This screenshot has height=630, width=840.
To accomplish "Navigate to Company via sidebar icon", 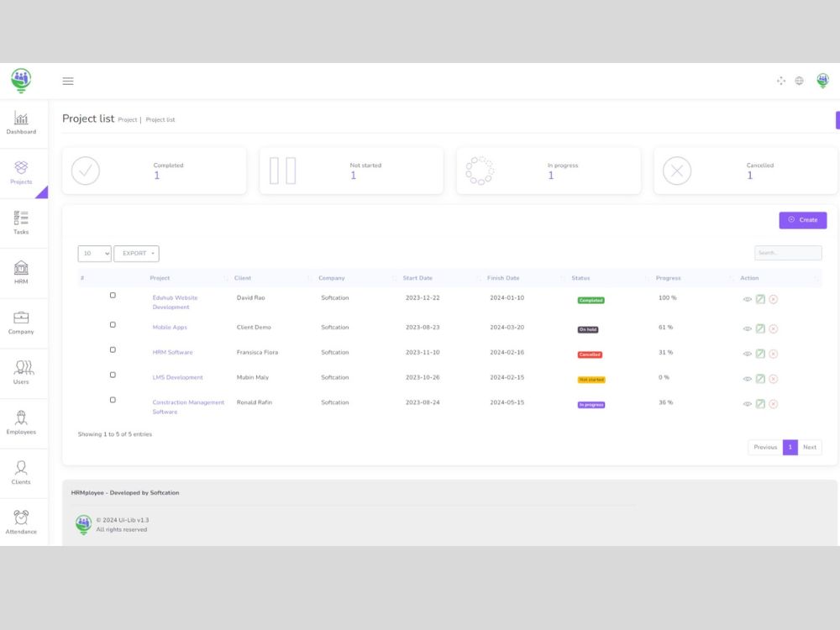I will (20, 321).
